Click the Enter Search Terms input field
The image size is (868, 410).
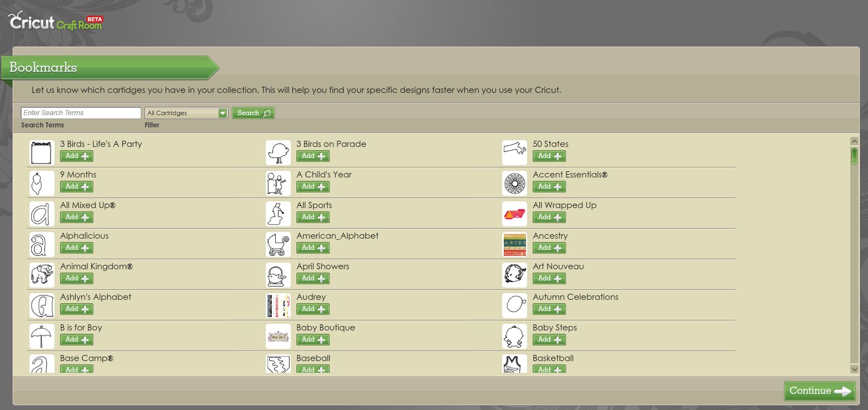[81, 113]
